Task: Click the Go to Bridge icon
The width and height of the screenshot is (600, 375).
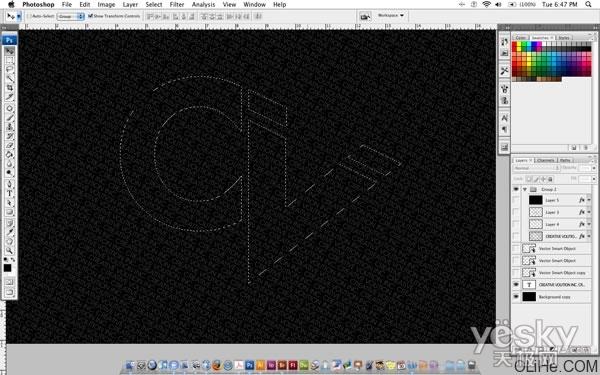Action: (365, 16)
